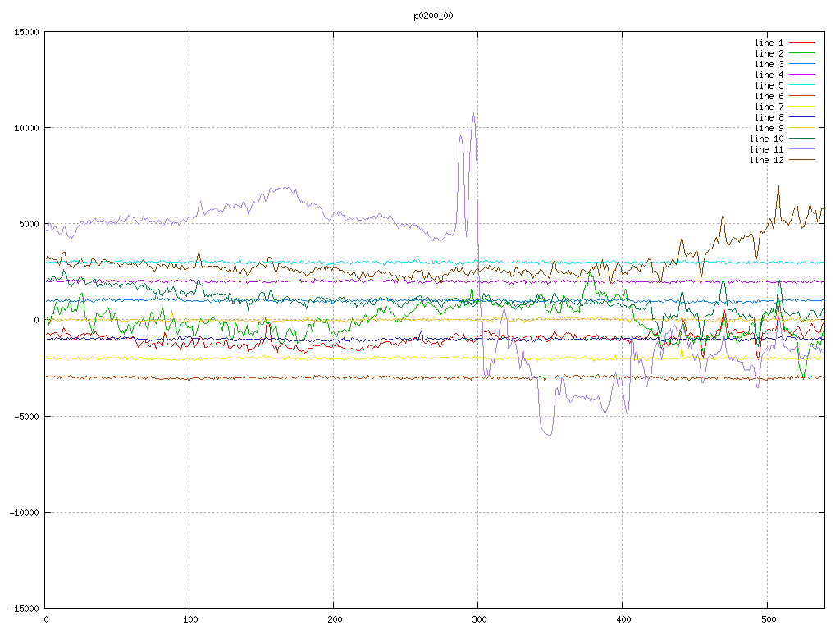The height and width of the screenshot is (630, 840).
Task: Click the "line 11" legend label
Action: tap(766, 149)
